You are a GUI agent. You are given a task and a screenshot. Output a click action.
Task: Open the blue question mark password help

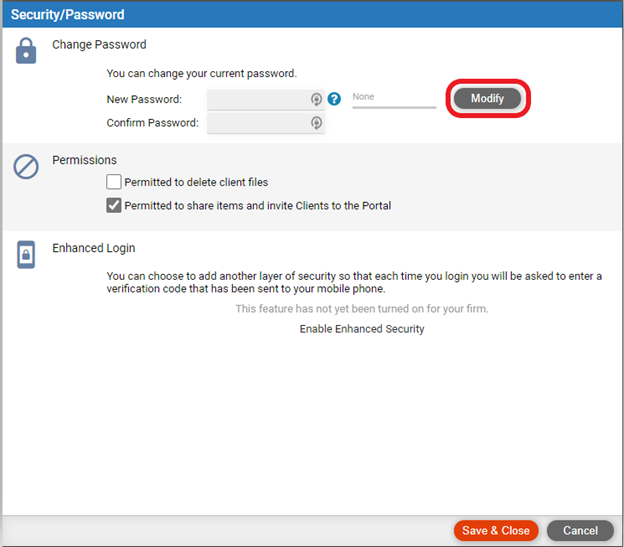pyautogui.click(x=334, y=99)
